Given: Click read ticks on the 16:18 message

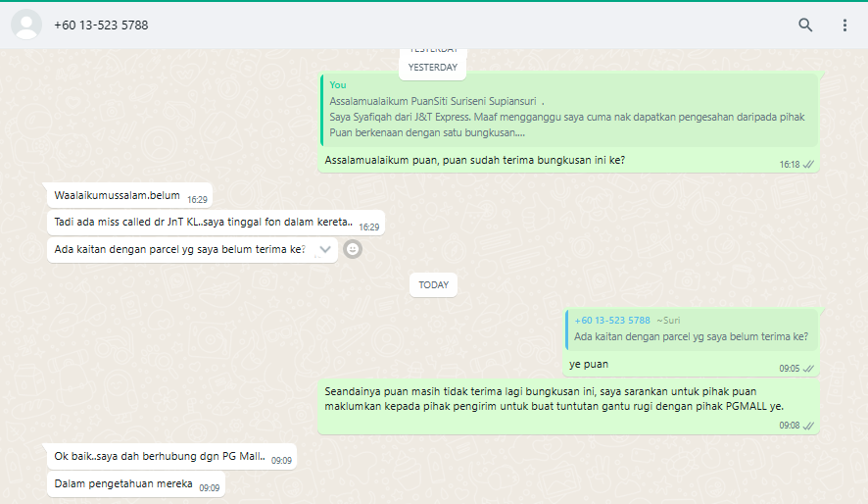Looking at the screenshot, I should pos(808,165).
